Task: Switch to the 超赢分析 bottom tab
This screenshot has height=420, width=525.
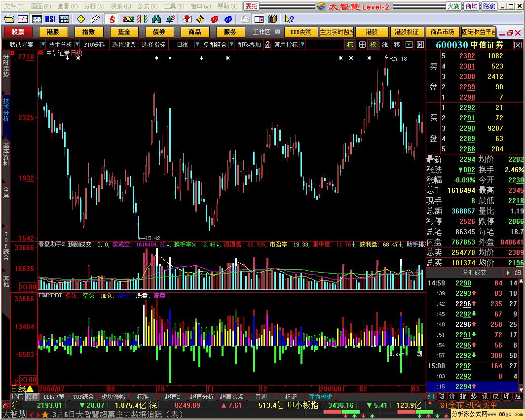Action: 202,397
